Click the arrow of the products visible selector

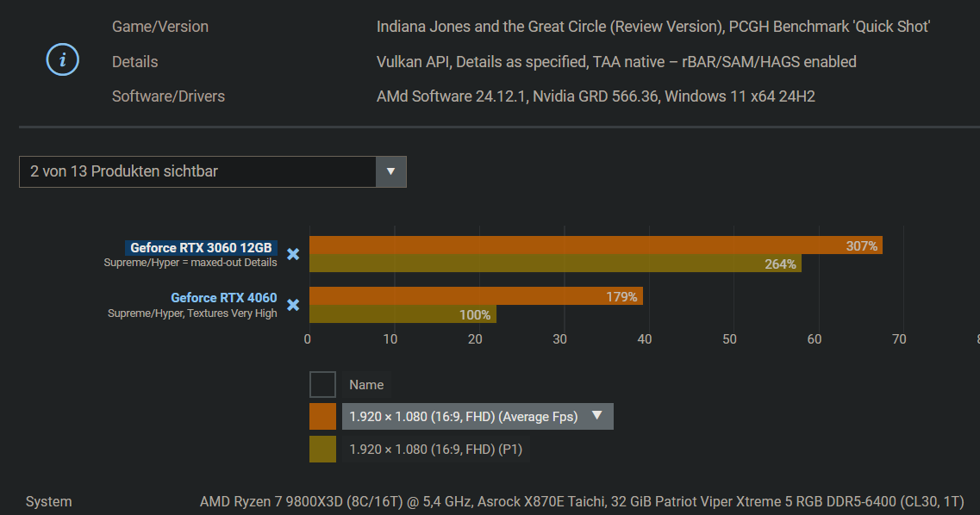point(390,171)
